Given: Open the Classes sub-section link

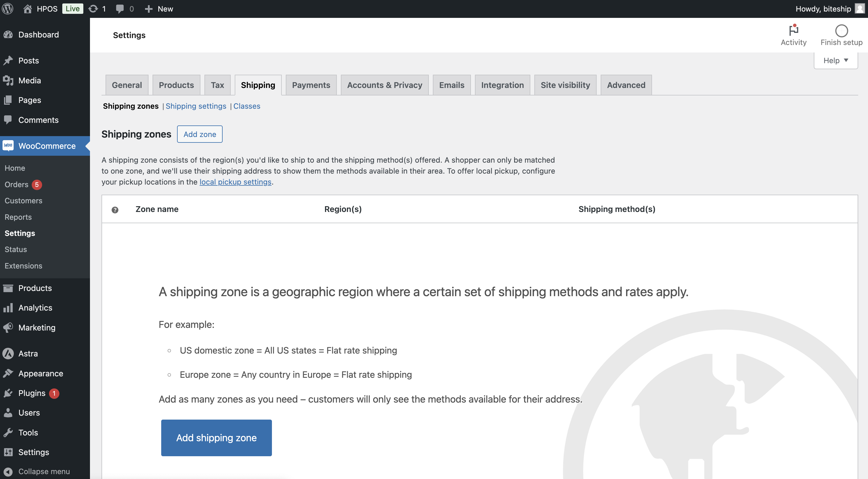Looking at the screenshot, I should pos(247,106).
